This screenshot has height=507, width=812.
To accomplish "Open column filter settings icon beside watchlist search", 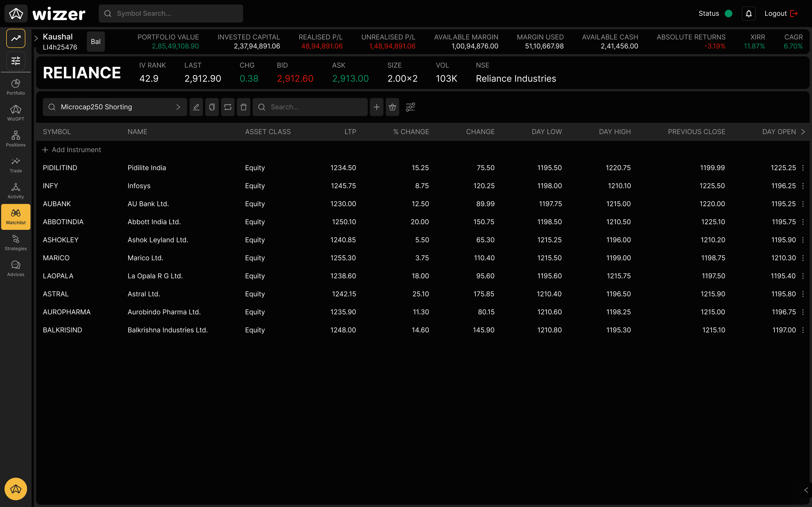I will [x=410, y=107].
